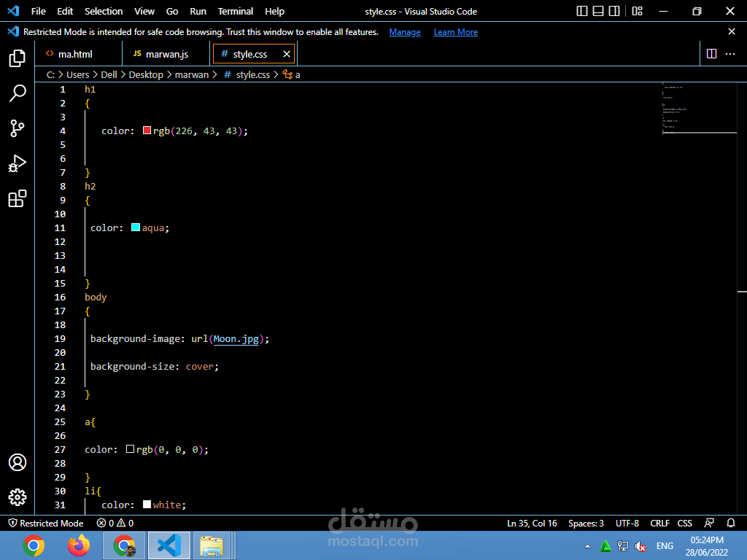The width and height of the screenshot is (747, 560).
Task: Click the Manage link in restricted banner
Action: tap(404, 32)
